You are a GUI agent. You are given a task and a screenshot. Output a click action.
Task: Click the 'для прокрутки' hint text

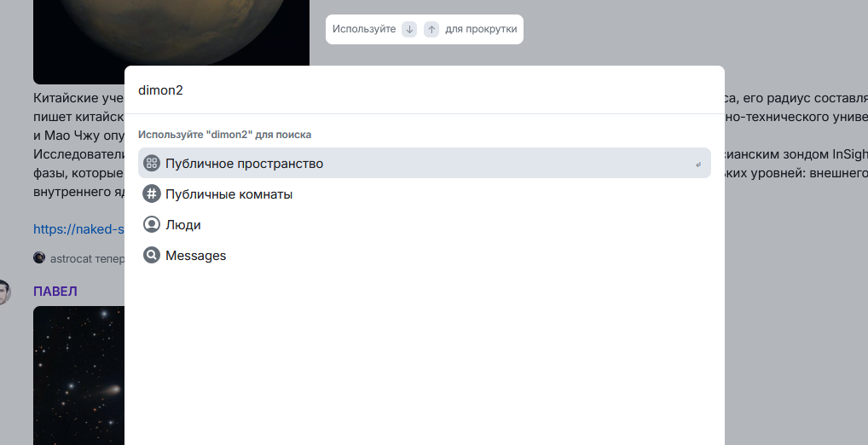pyautogui.click(x=481, y=29)
